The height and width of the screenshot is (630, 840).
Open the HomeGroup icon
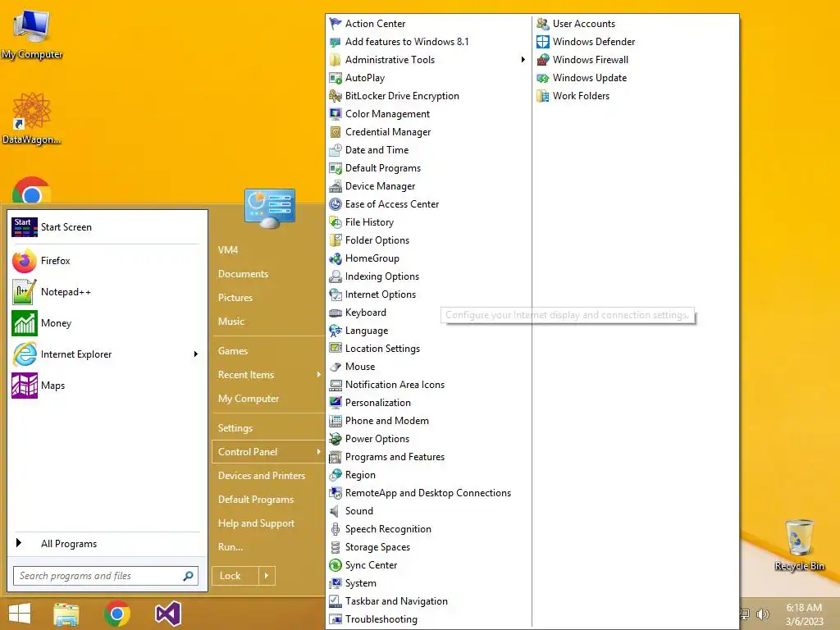coord(336,258)
